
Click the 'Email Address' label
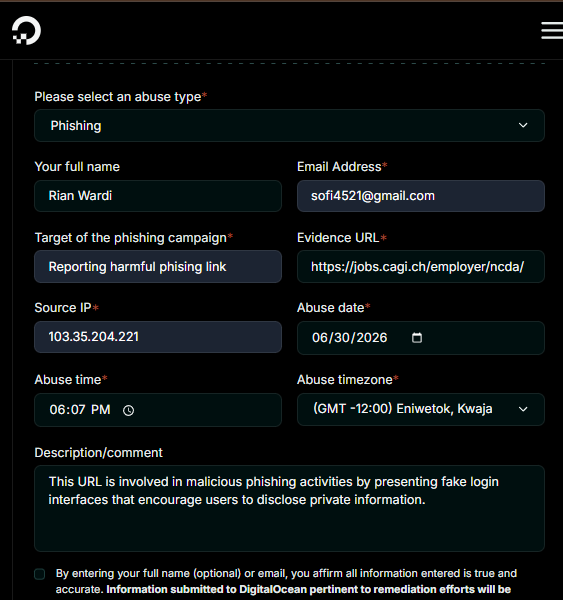click(x=342, y=167)
